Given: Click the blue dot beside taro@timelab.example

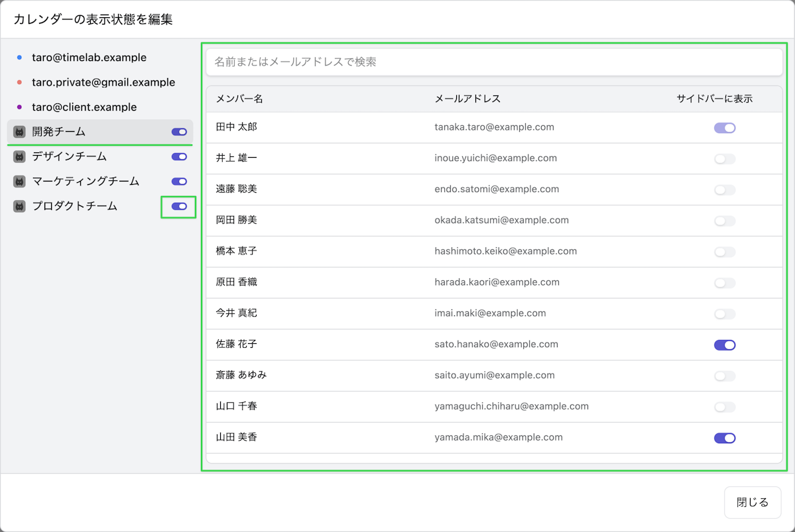Looking at the screenshot, I should [19, 57].
